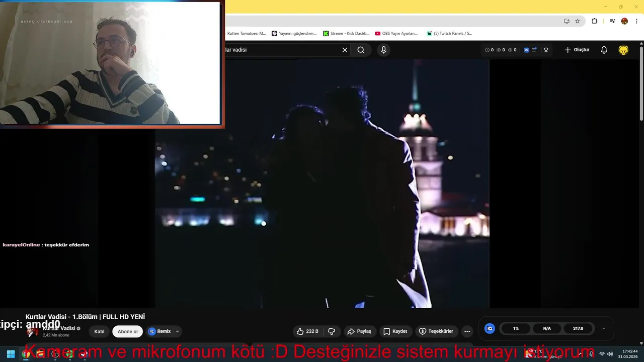Click the blue IQ extension icon in header
The height and width of the screenshot is (362, 644).
pyautogui.click(x=526, y=50)
